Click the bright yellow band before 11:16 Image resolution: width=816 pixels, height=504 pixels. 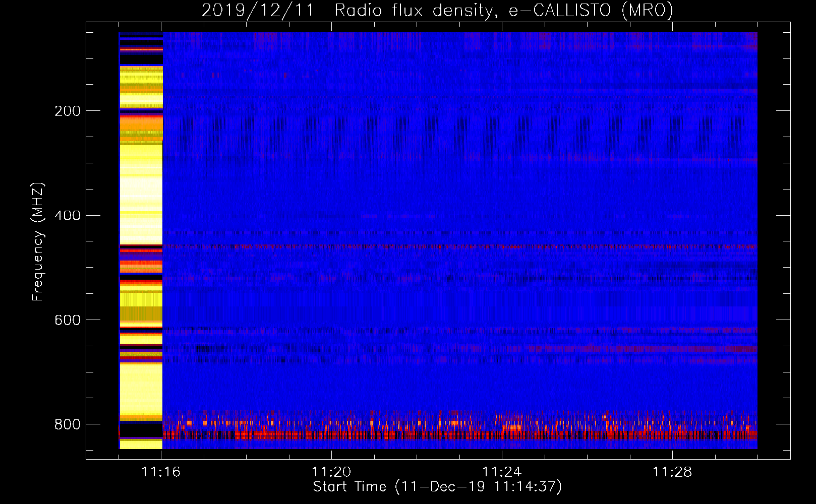click(x=141, y=240)
